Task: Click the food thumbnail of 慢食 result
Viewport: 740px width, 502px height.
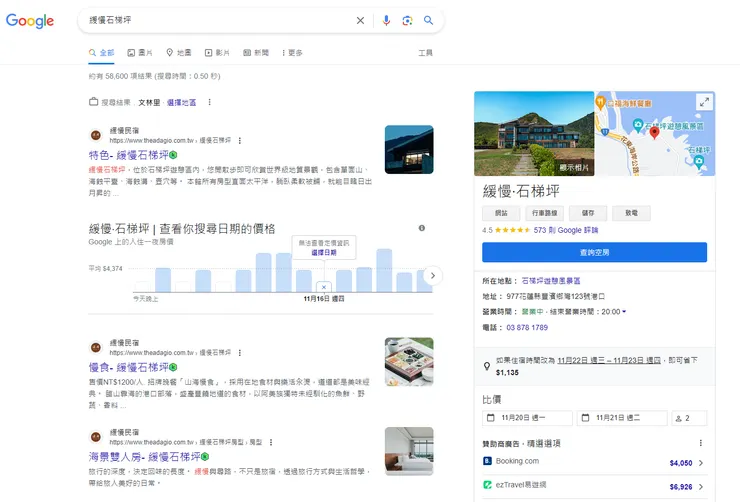Action: pos(409,361)
